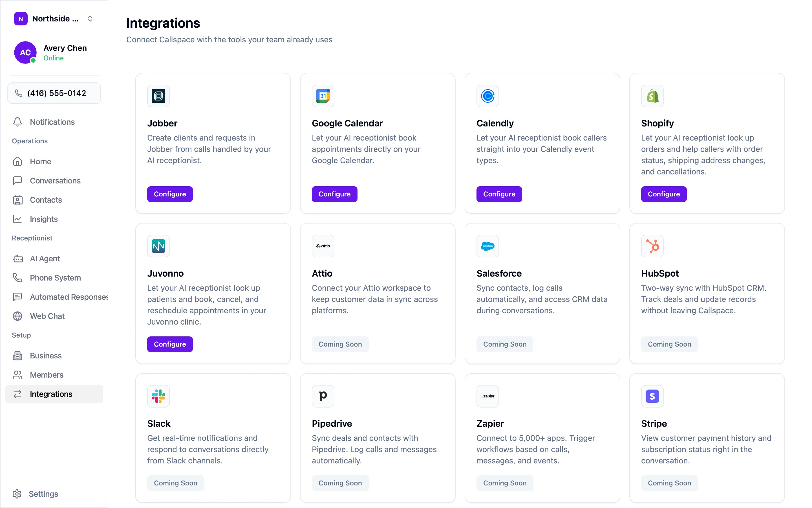Click the purple N workspace badge

21,19
